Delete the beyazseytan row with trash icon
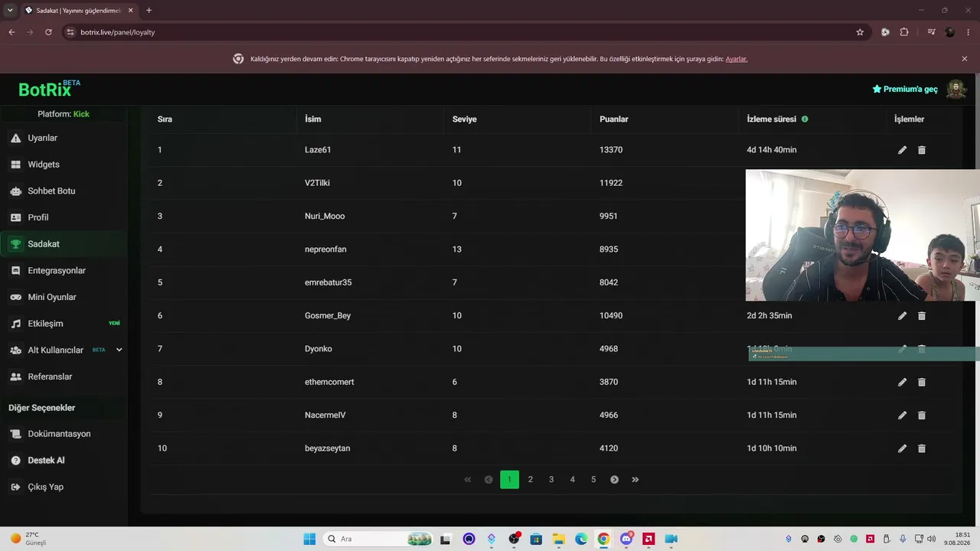Viewport: 980px width, 551px height. tap(922, 448)
